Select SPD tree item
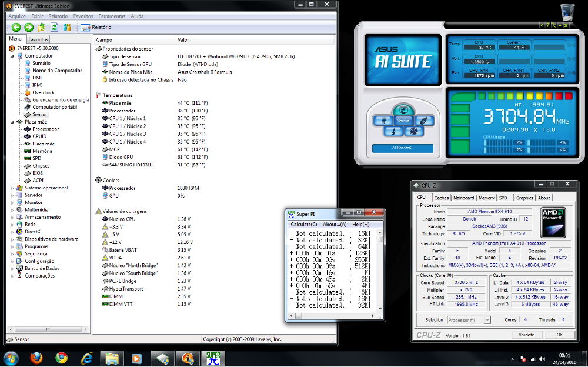The image size is (588, 367). (36, 158)
